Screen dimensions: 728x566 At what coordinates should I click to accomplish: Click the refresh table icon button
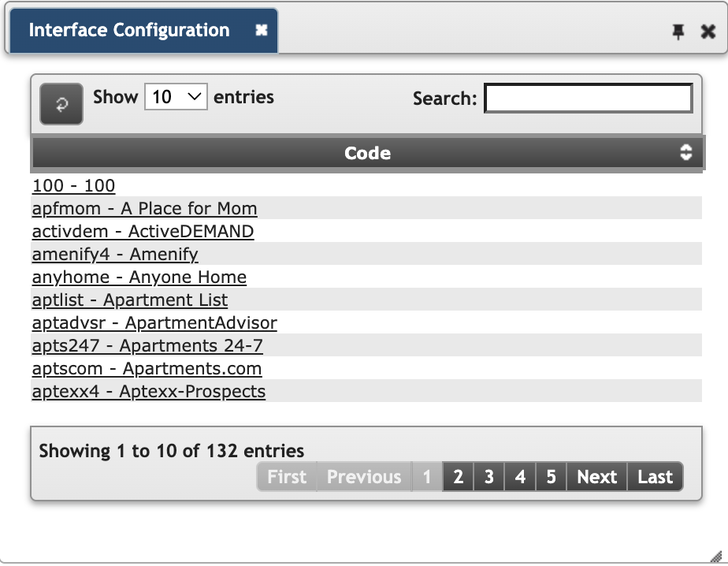(x=61, y=104)
